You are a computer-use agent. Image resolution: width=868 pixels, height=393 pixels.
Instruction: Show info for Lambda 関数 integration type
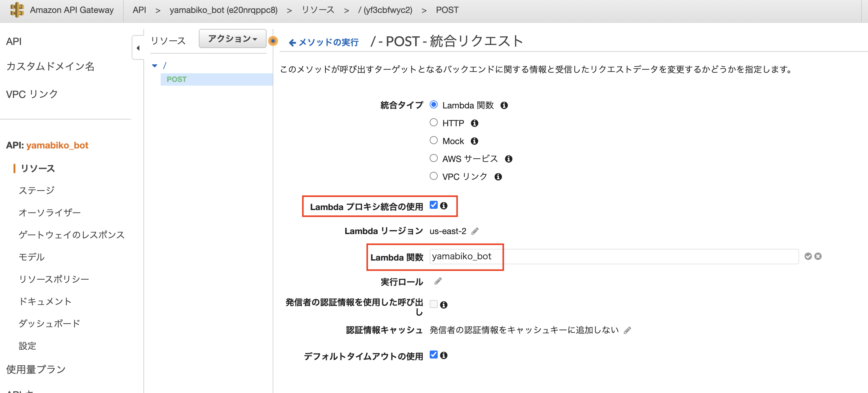click(504, 106)
